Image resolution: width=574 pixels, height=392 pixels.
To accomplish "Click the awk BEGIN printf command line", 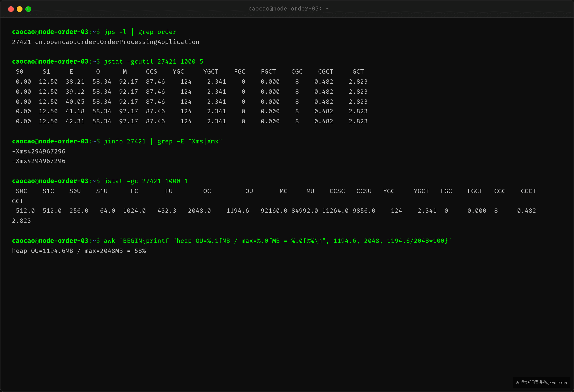I will 278,241.
